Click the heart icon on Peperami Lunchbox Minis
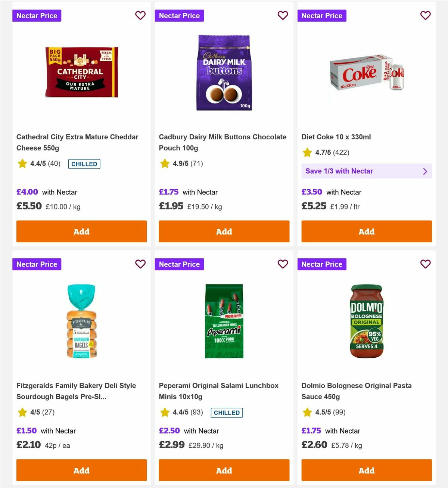Screen dimensions: 448x488 pyautogui.click(x=283, y=264)
